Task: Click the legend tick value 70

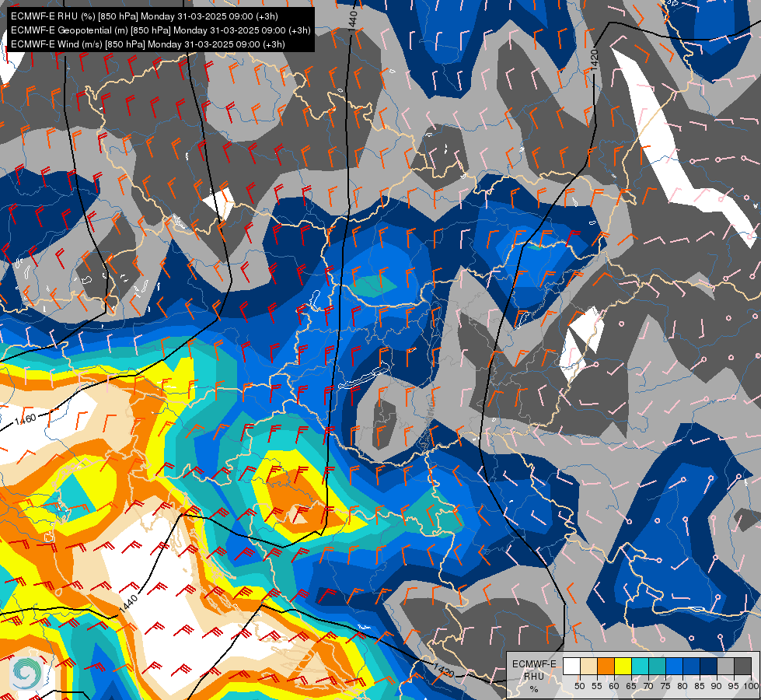Action: pyautogui.click(x=648, y=686)
